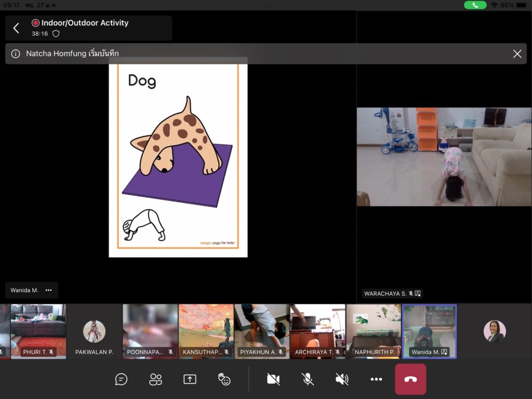
Task: Toggle the speaker audio
Action: coord(342,379)
